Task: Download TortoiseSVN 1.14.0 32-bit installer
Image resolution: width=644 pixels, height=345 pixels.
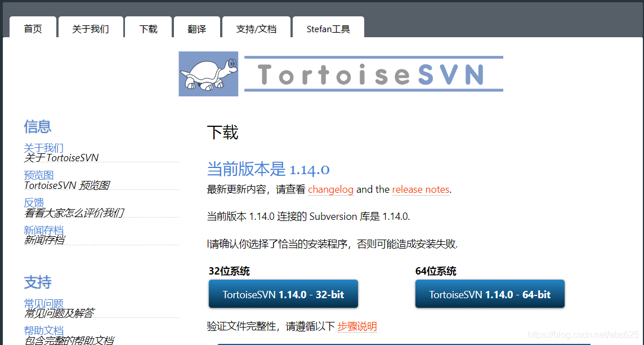Action: [283, 294]
